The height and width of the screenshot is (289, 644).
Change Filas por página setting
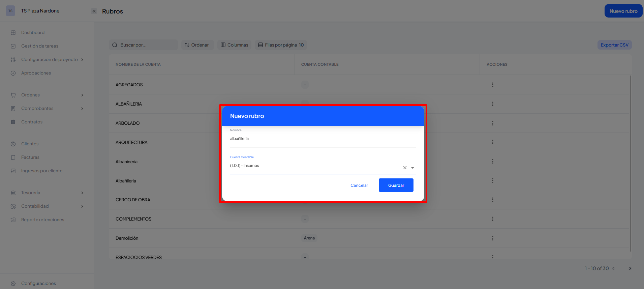click(x=281, y=45)
